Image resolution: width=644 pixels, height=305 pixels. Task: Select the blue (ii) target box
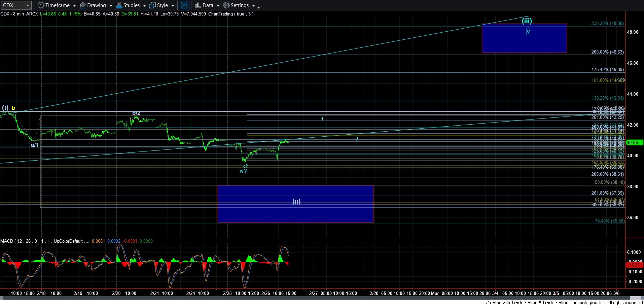tap(295, 212)
